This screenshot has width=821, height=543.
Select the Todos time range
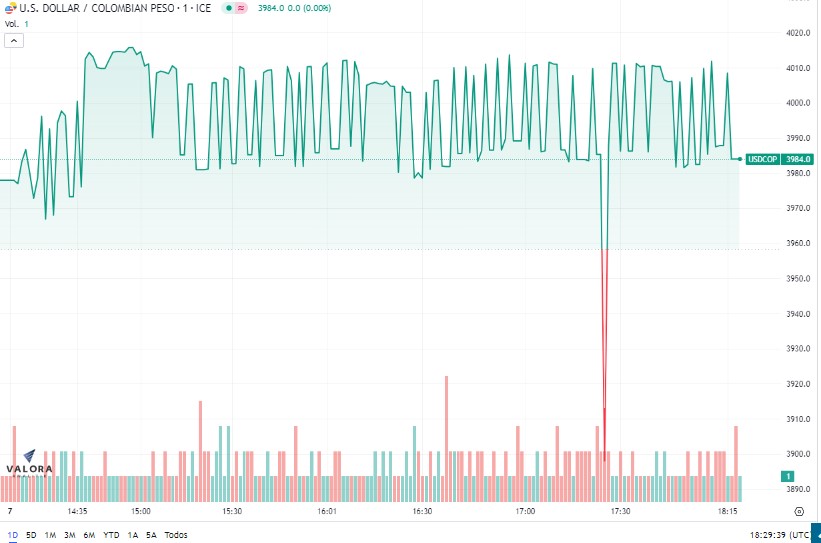point(176,535)
